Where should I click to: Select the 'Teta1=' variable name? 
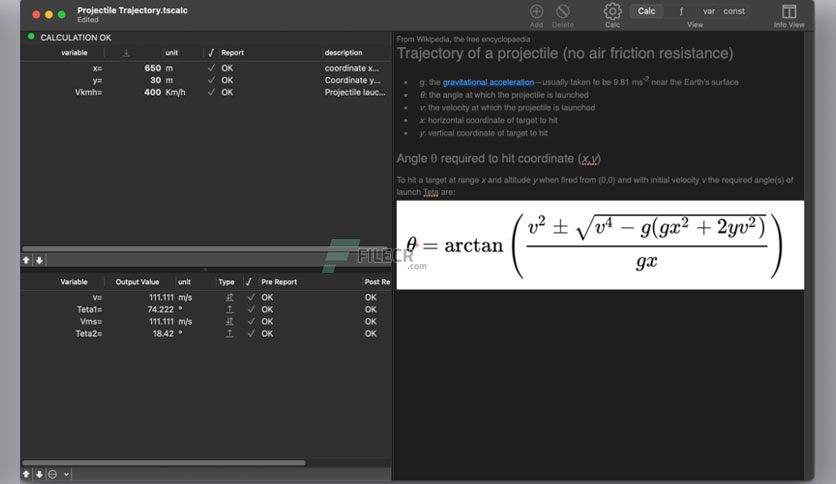[89, 309]
